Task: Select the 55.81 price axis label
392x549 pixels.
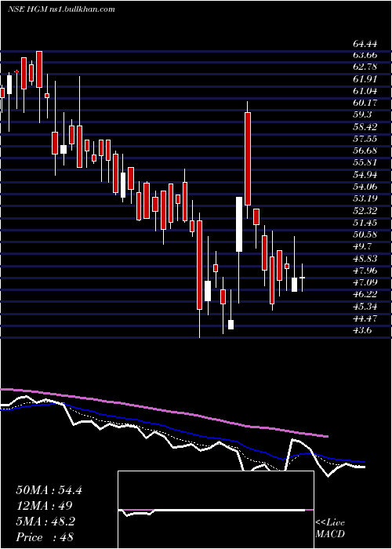Action: (365, 163)
